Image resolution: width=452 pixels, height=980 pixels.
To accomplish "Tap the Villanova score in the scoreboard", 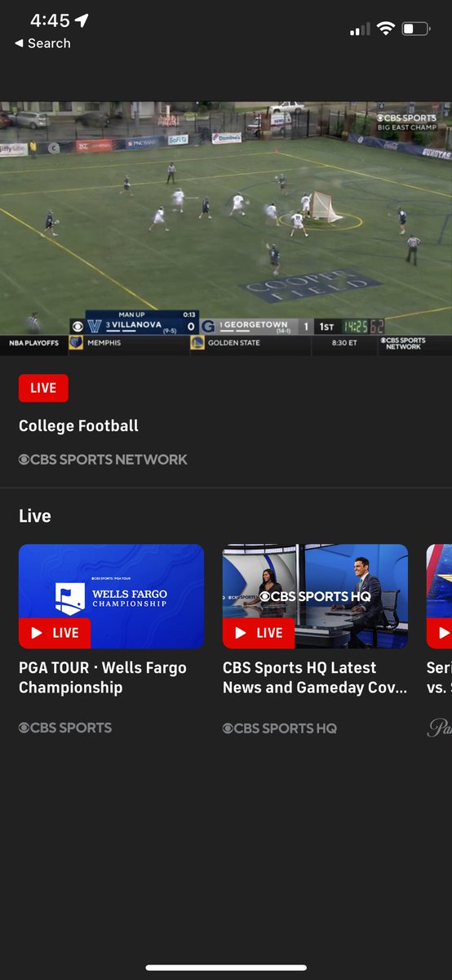I will (191, 326).
